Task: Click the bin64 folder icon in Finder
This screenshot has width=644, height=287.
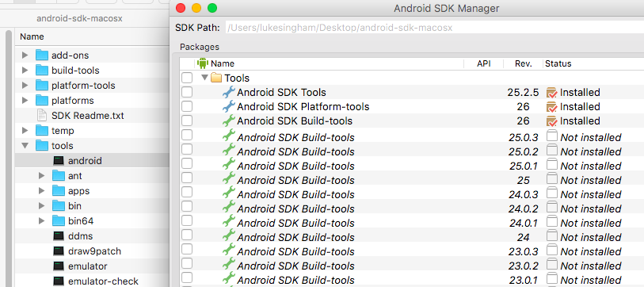Action: click(59, 221)
